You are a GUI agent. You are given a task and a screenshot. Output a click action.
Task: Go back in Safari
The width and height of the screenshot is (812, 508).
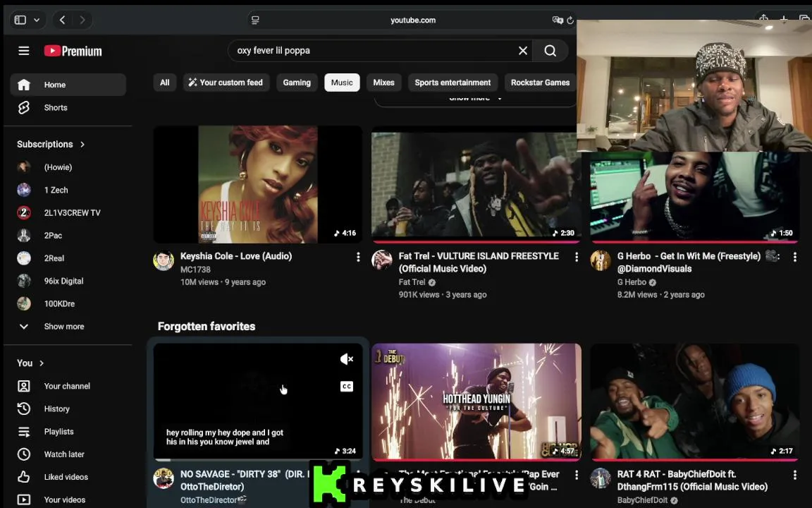pos(62,20)
